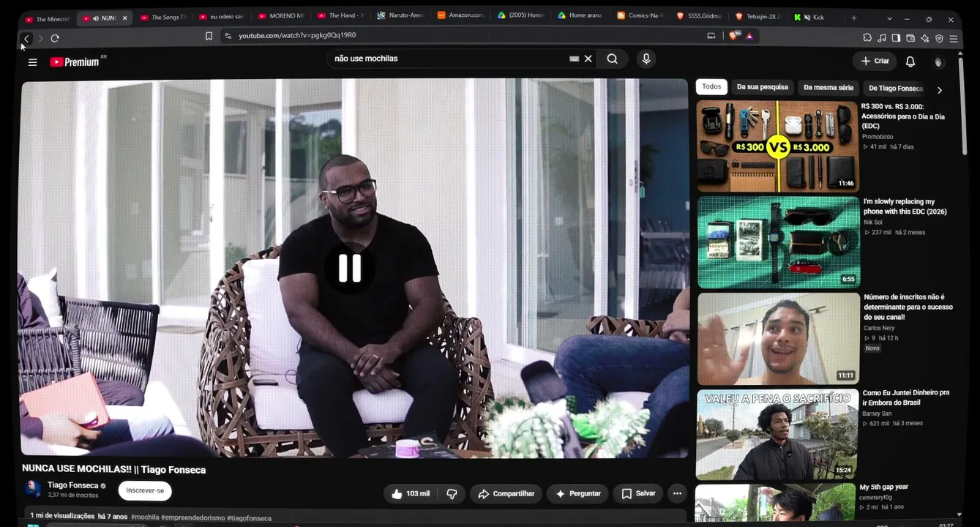Like the video with 103 mil
Screen dimensions: 980x527
tap(410, 494)
